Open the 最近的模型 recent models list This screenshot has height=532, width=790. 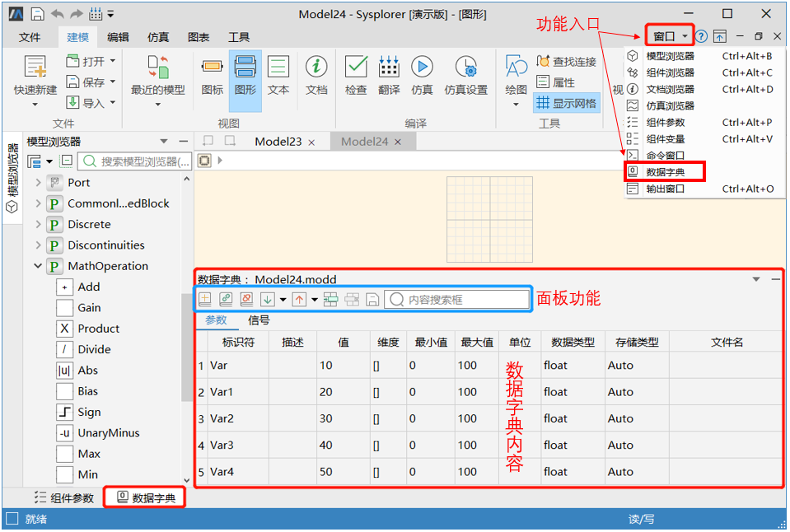[x=157, y=81]
